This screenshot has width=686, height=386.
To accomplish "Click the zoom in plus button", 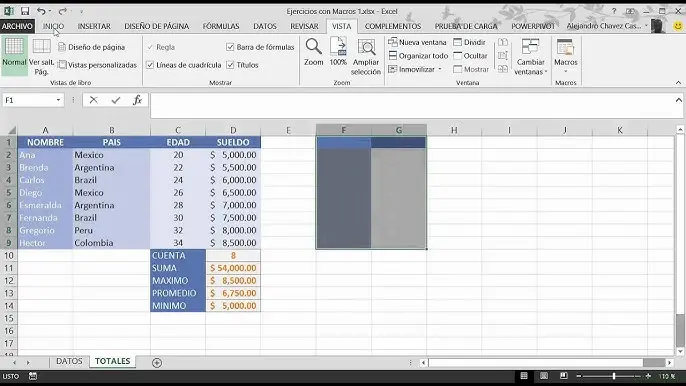I will coord(648,376).
